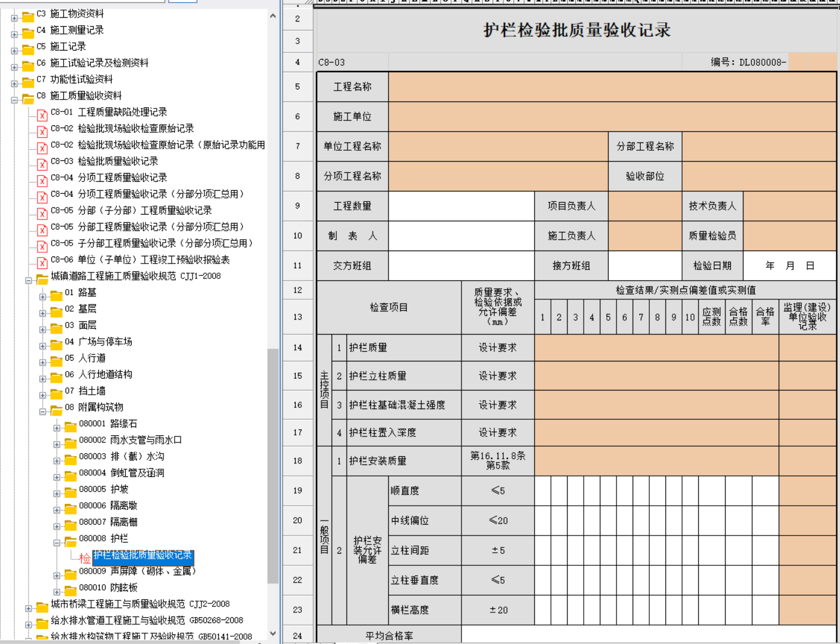The image size is (840, 644).
Task: Expand the 080001 路缘石 folder
Action: point(57,428)
